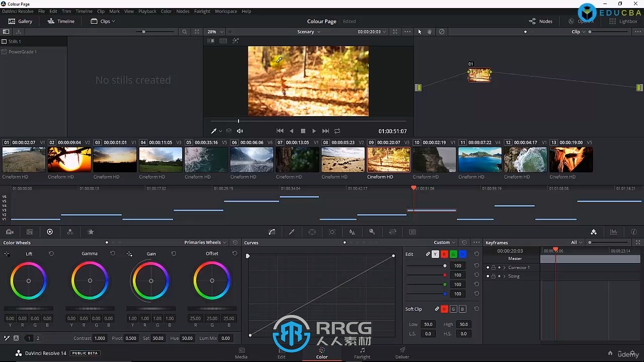Show the Keyframes palette icon
The height and width of the screenshot is (362, 644).
[594, 232]
